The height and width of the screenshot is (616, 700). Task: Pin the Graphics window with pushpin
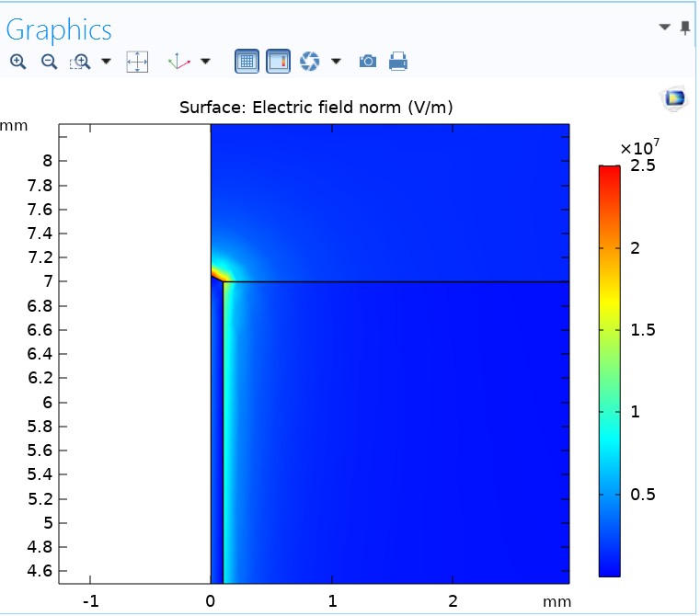tap(685, 28)
